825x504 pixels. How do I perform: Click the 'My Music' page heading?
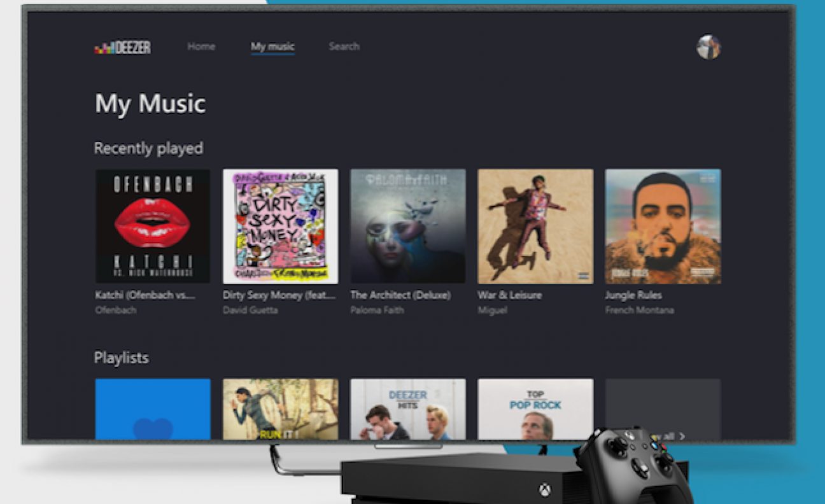pos(150,104)
